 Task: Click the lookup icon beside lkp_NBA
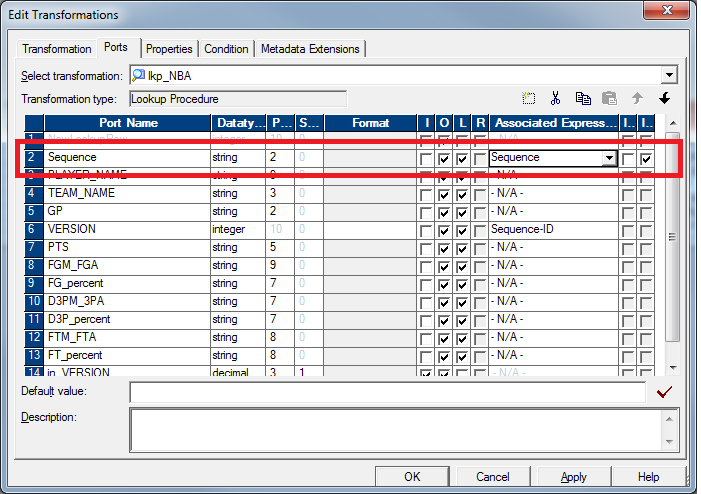(x=138, y=75)
